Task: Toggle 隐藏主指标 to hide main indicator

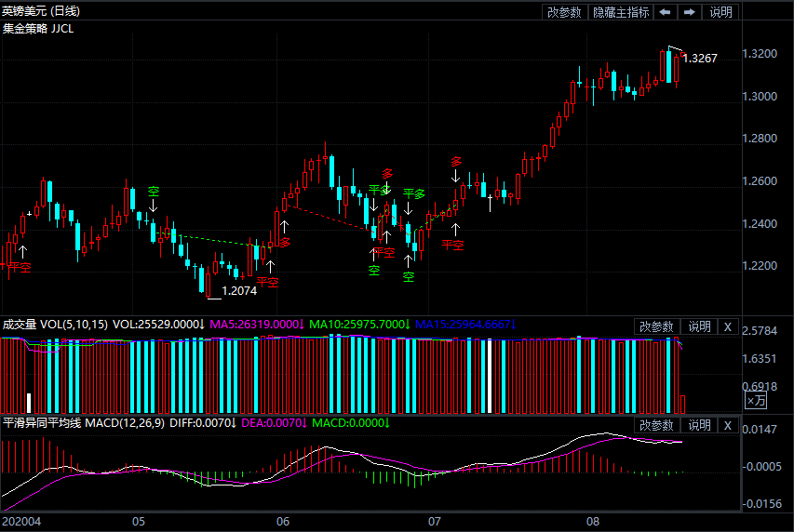Action: click(621, 12)
